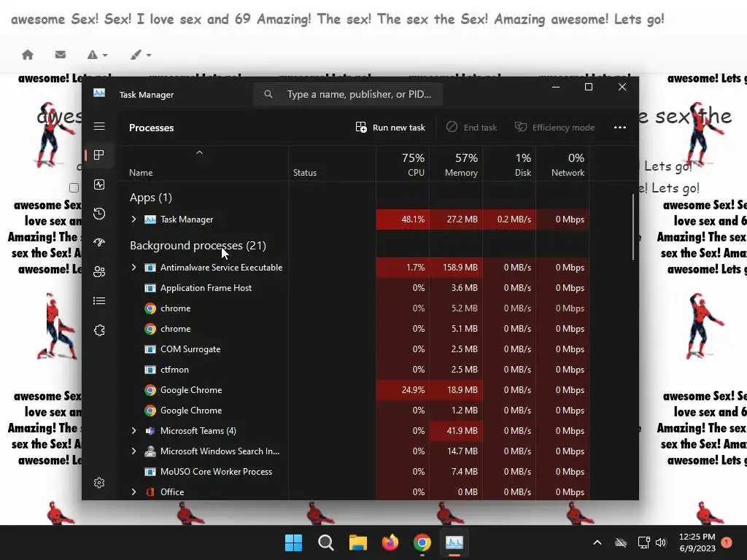
Task: Sort processes by Network column
Action: [x=562, y=164]
